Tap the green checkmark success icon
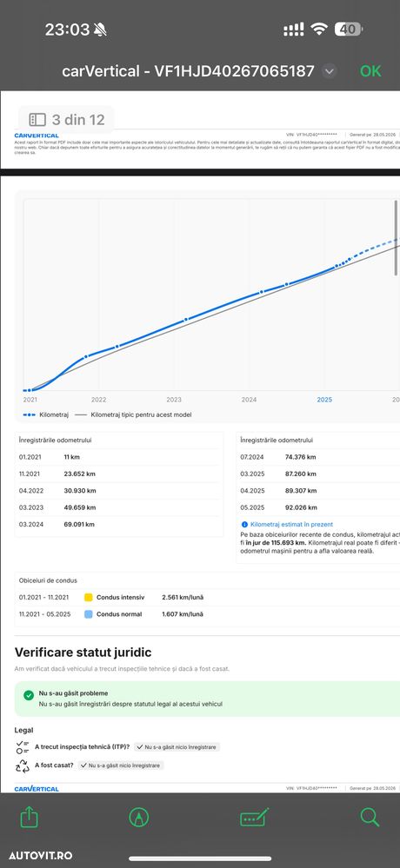 29,695
